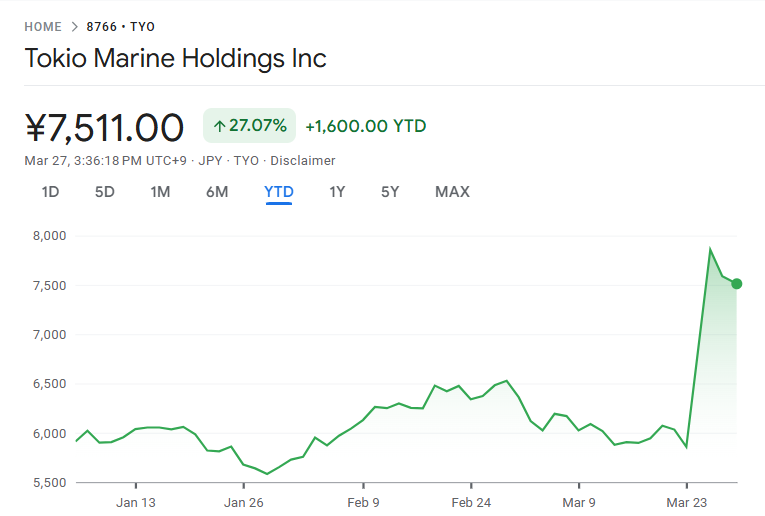This screenshot has width=765, height=516.
Task: Open the MAX range view
Action: (x=452, y=192)
